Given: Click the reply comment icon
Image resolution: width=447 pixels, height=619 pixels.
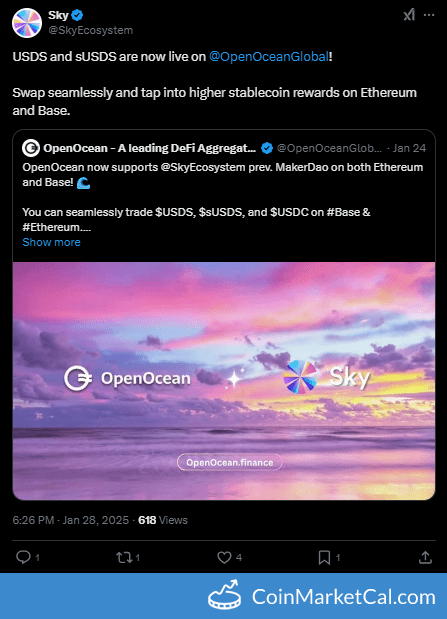Looking at the screenshot, I should [x=23, y=557].
